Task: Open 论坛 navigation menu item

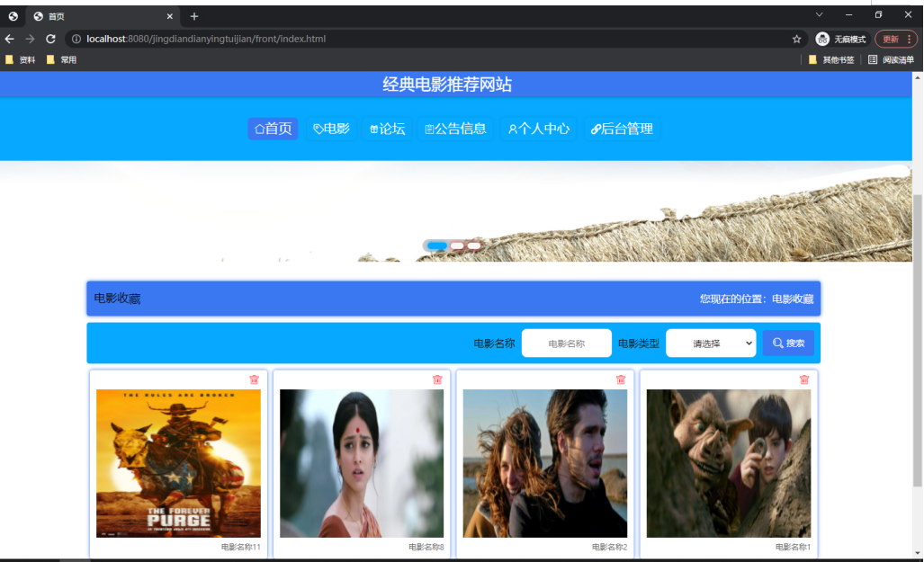Action: tap(387, 129)
